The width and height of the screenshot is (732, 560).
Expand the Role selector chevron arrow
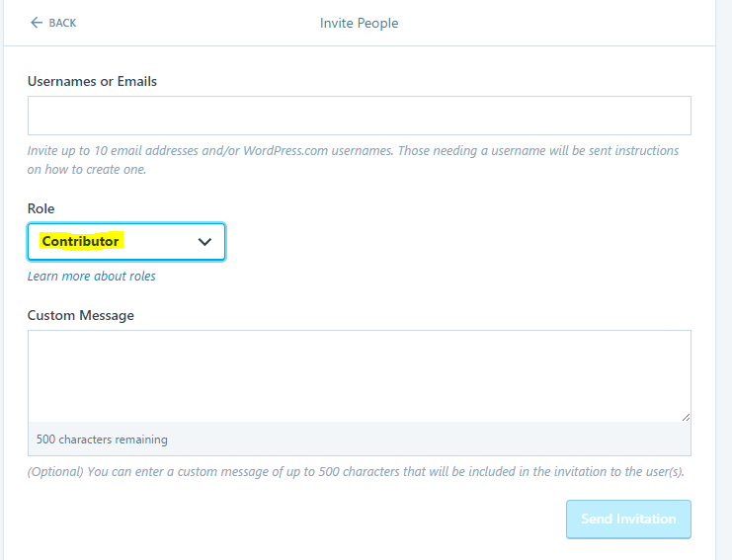pyautogui.click(x=204, y=242)
